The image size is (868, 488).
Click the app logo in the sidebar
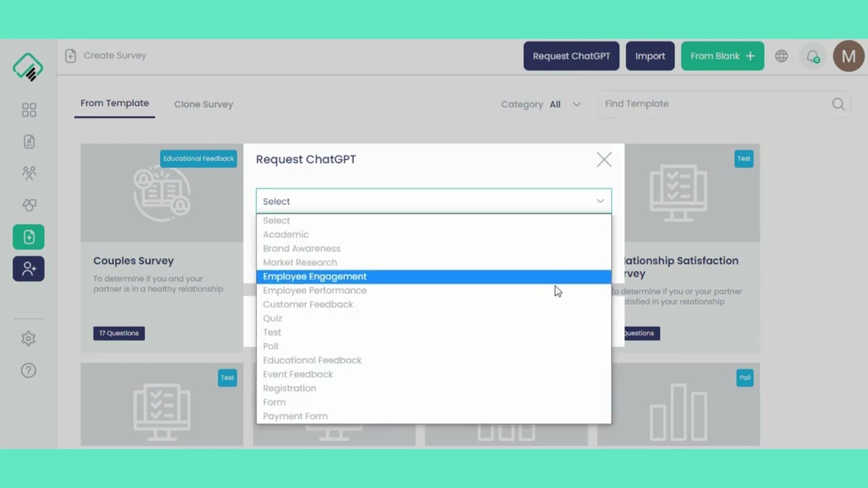(x=28, y=68)
